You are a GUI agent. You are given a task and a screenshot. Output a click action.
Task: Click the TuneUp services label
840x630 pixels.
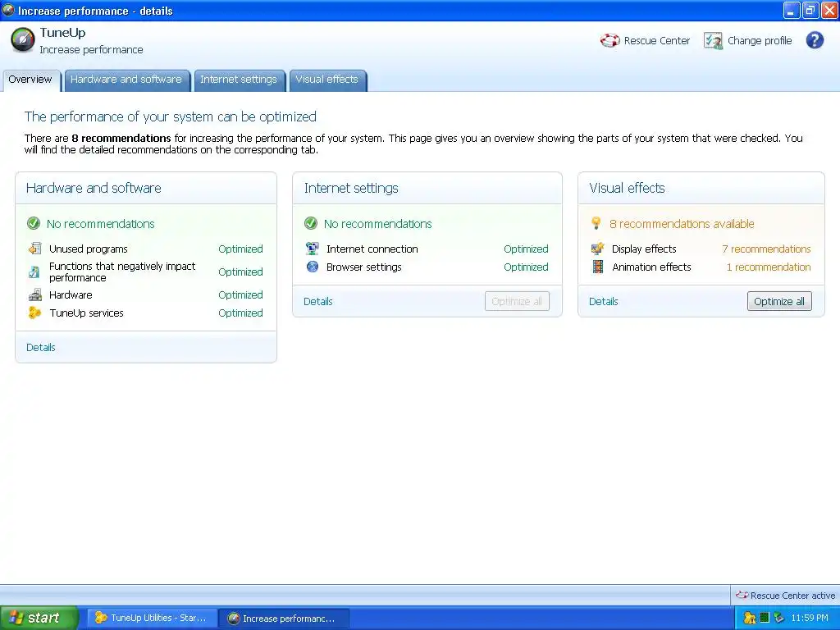pos(87,313)
